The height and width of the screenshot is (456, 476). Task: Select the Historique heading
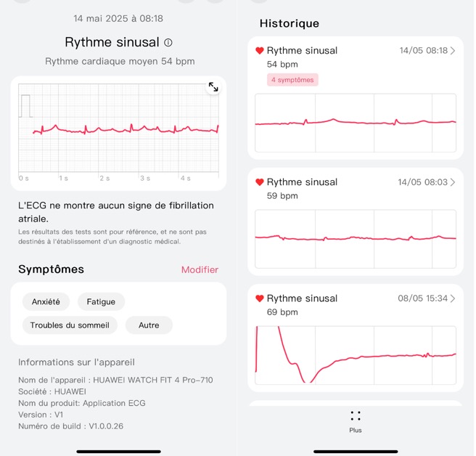click(x=290, y=23)
